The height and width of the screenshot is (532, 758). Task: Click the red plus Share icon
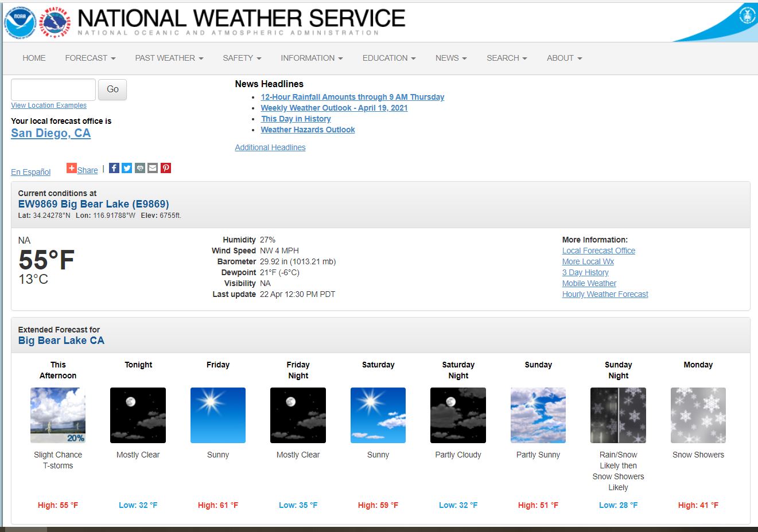pyautogui.click(x=72, y=168)
